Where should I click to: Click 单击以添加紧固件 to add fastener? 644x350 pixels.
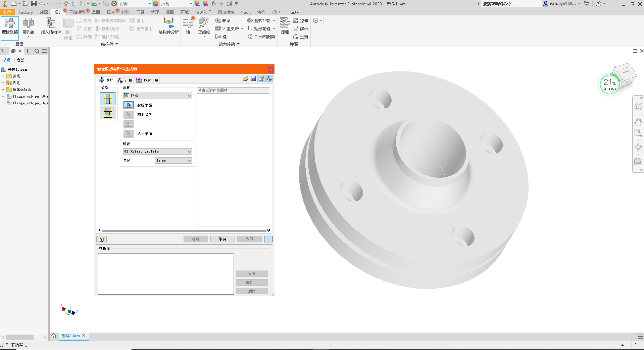click(233, 90)
